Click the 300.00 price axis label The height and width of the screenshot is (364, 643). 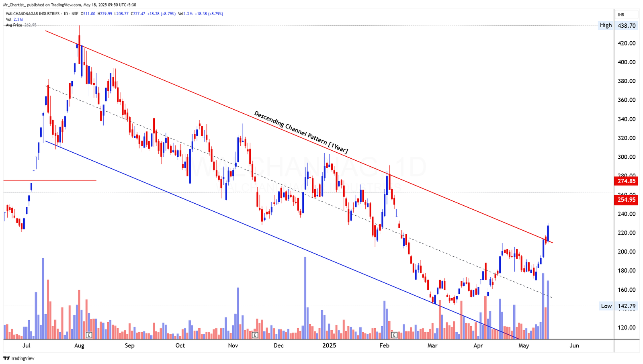pyautogui.click(x=627, y=157)
